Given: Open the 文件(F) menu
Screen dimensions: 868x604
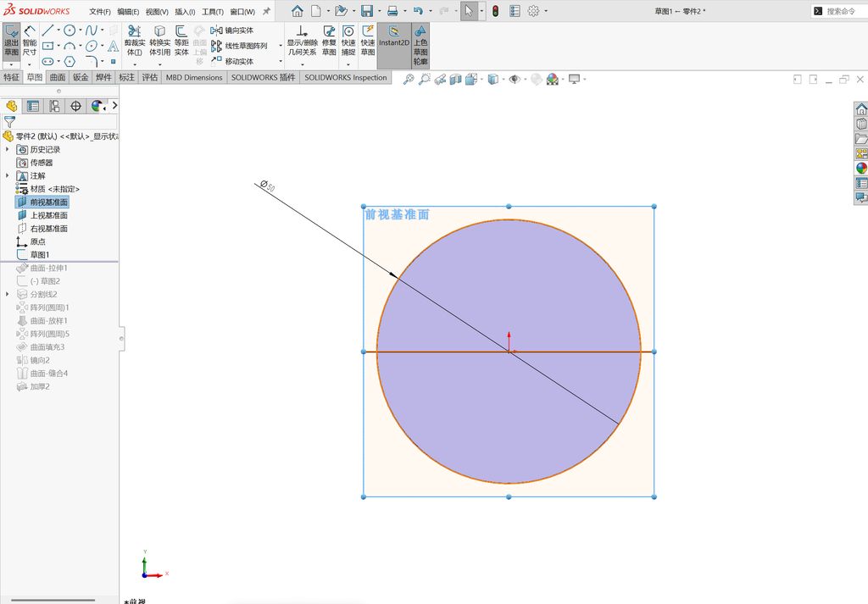Looking at the screenshot, I should tap(100, 12).
